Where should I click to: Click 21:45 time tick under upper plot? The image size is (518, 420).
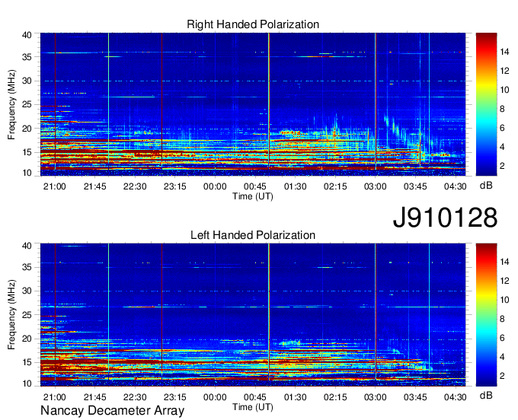pos(94,186)
